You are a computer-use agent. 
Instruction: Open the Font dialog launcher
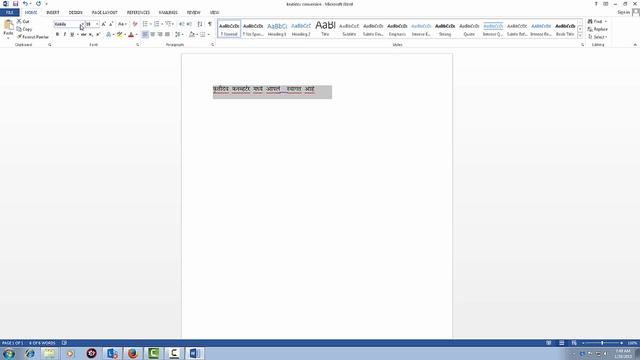(138, 45)
